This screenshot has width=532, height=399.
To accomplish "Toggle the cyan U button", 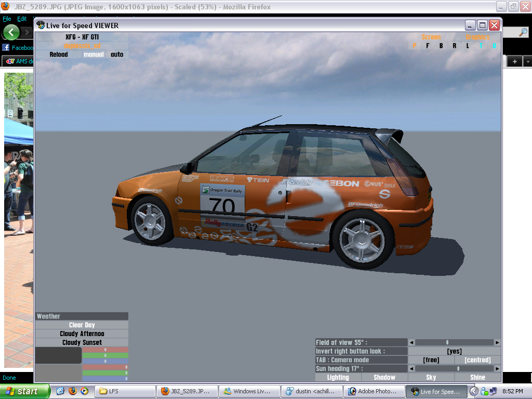I will (494, 46).
